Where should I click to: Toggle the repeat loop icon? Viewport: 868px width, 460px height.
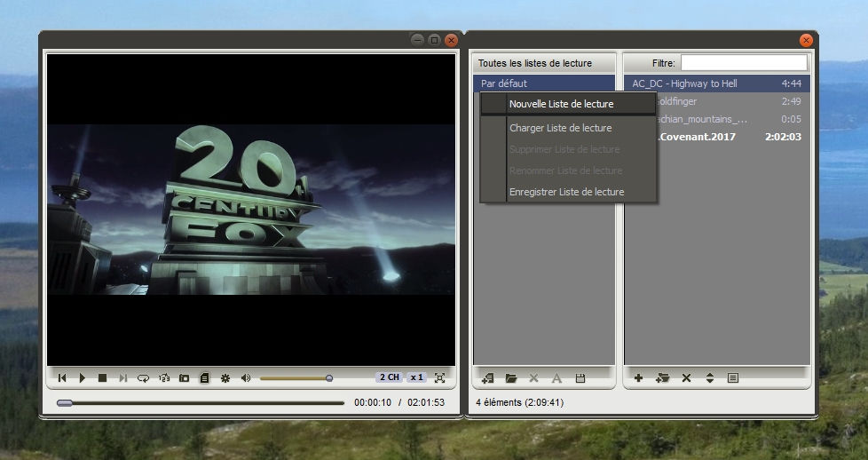(x=144, y=378)
